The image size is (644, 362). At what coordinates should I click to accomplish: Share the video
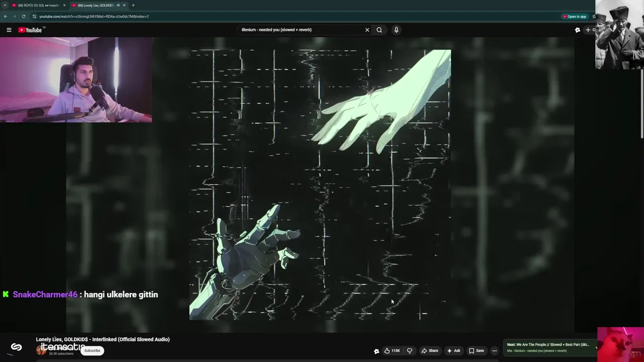[x=429, y=350]
